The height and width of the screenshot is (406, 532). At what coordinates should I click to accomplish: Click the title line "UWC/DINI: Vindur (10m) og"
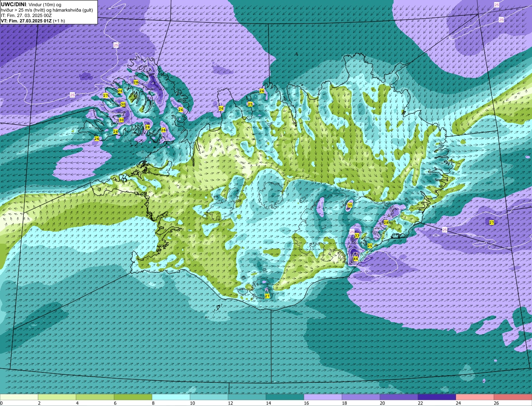click(31, 4)
